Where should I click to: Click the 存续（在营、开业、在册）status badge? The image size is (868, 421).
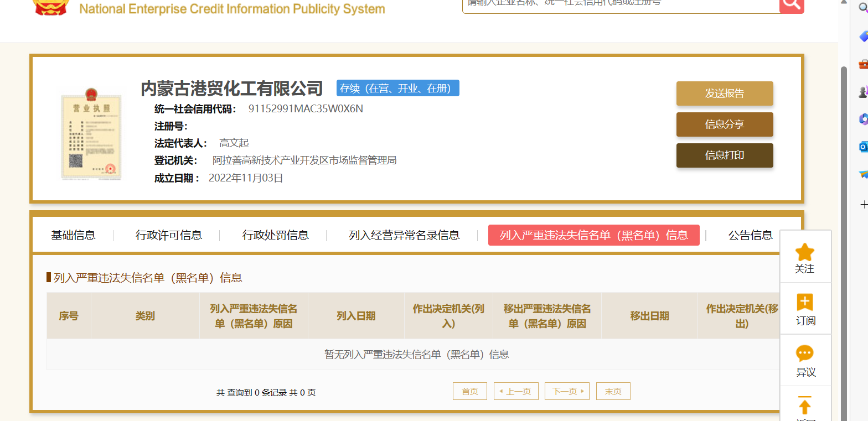pyautogui.click(x=398, y=88)
